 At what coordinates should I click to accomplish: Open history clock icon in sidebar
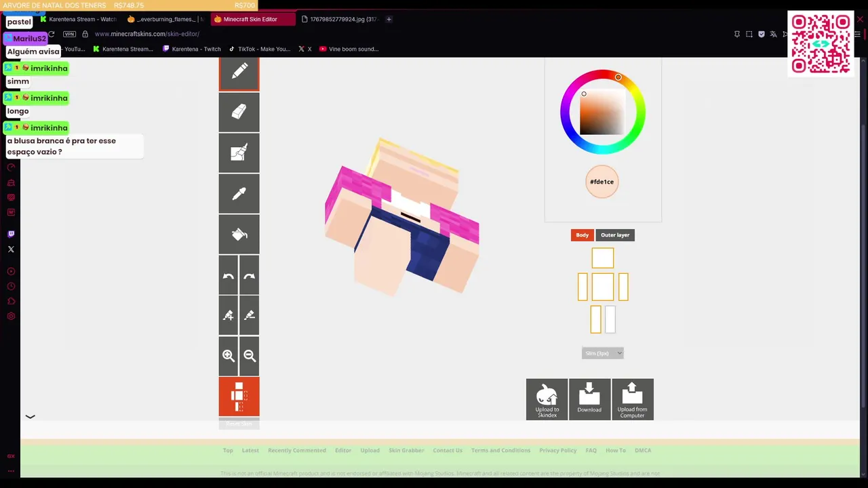[x=11, y=287]
